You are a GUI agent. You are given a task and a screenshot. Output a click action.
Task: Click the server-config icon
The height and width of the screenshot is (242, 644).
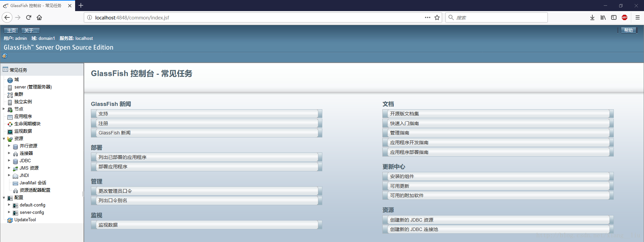15,213
